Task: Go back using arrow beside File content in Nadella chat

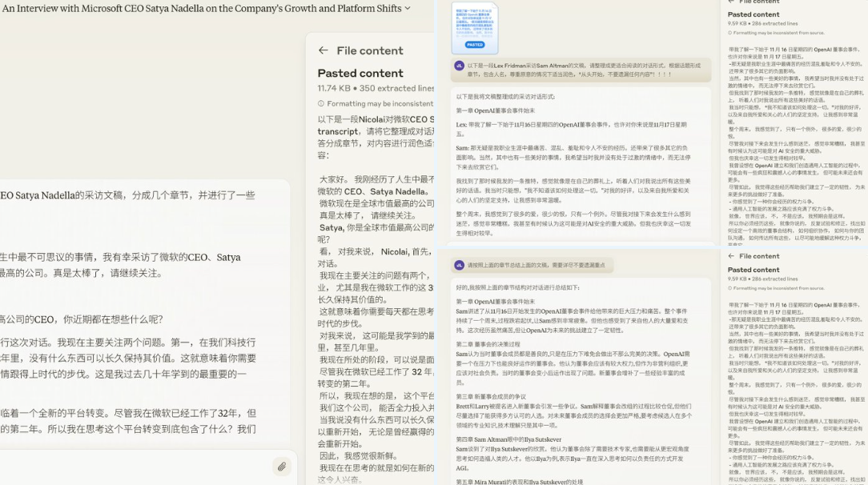Action: [x=323, y=50]
